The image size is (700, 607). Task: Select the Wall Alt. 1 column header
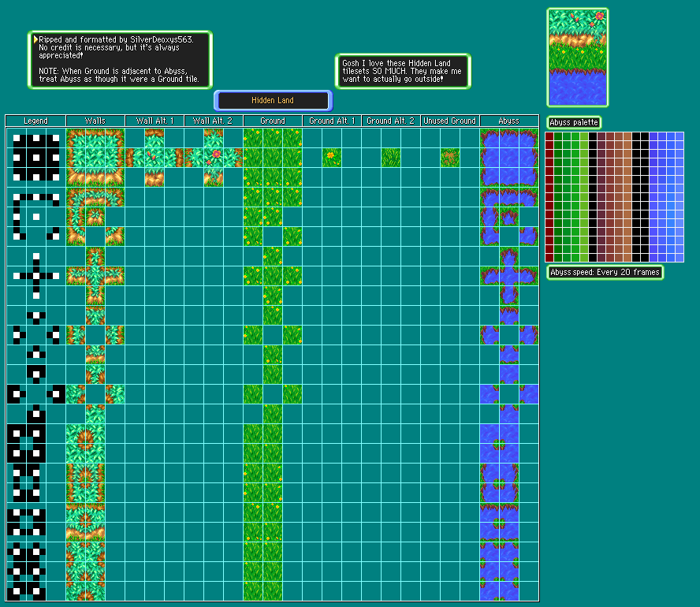[x=155, y=121]
